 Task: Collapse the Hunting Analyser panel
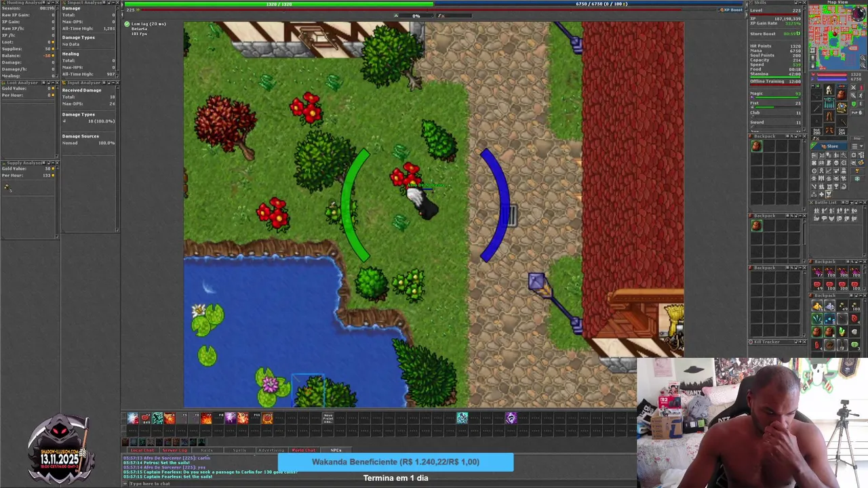[x=53, y=3]
